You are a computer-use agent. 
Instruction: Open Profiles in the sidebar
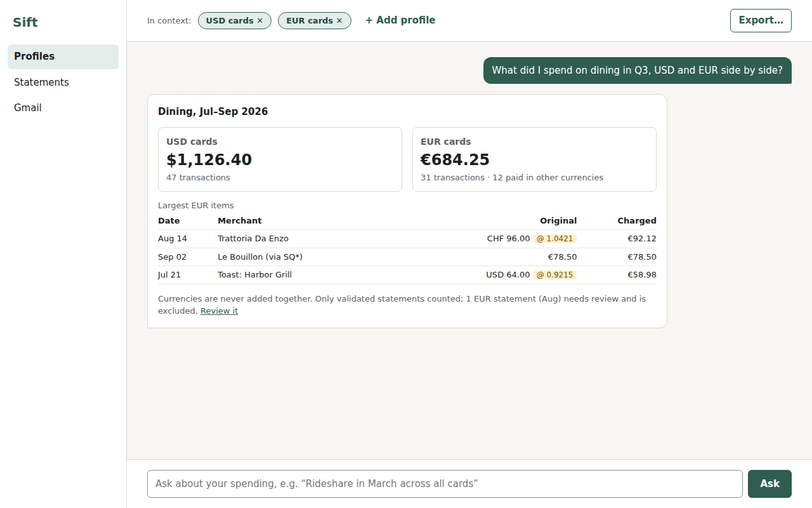point(63,57)
